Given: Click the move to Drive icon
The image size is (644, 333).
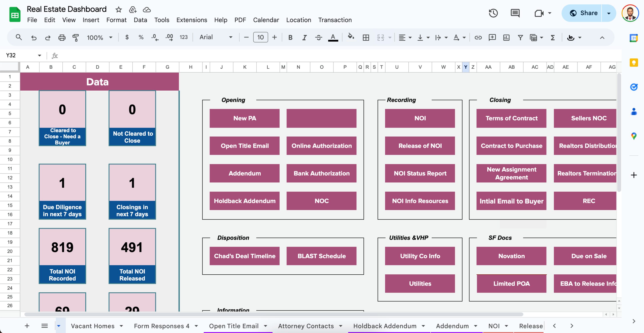Looking at the screenshot, I should [133, 10].
